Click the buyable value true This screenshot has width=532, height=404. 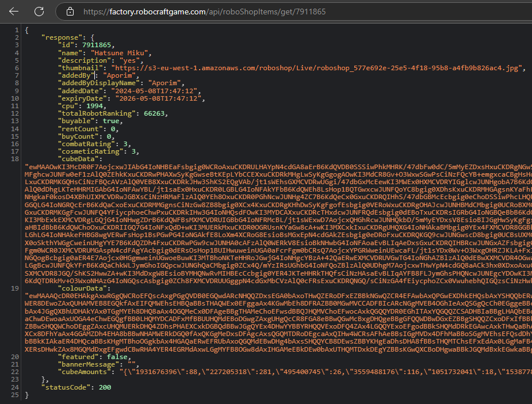point(111,121)
